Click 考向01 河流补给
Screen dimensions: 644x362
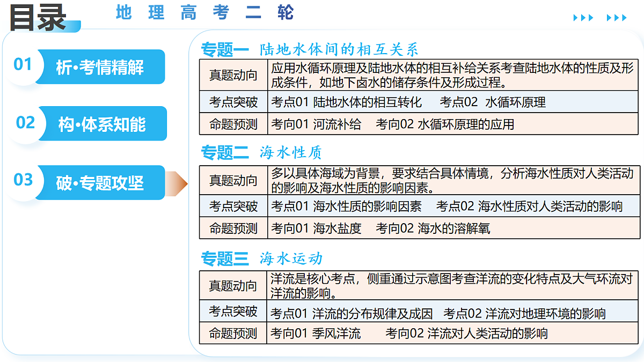point(316,124)
